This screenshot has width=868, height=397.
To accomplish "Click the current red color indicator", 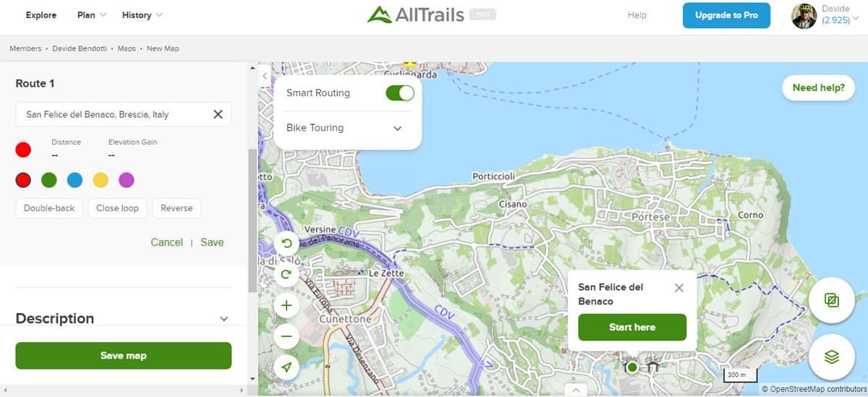I will [x=23, y=150].
